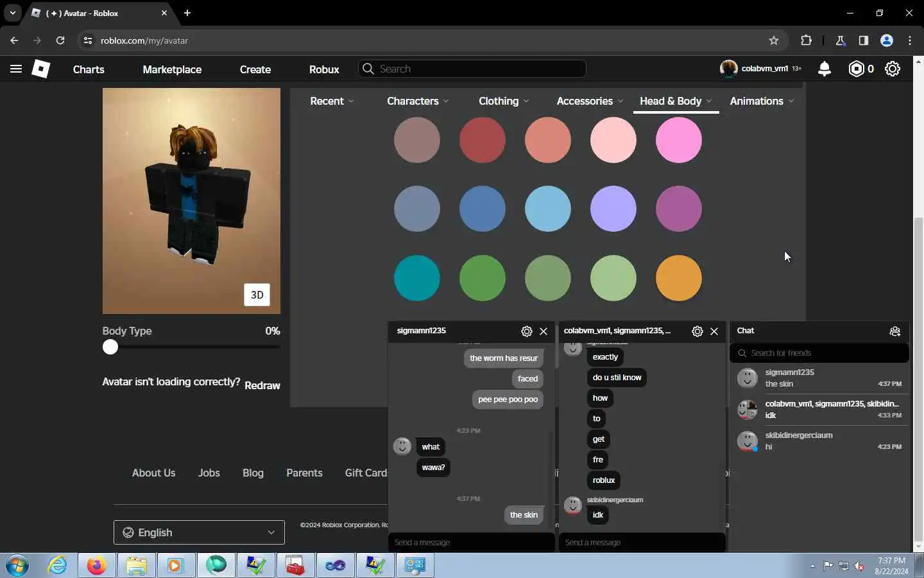The width and height of the screenshot is (924, 578).
Task: Close the sigmamn1235 chat window
Action: coord(543,331)
